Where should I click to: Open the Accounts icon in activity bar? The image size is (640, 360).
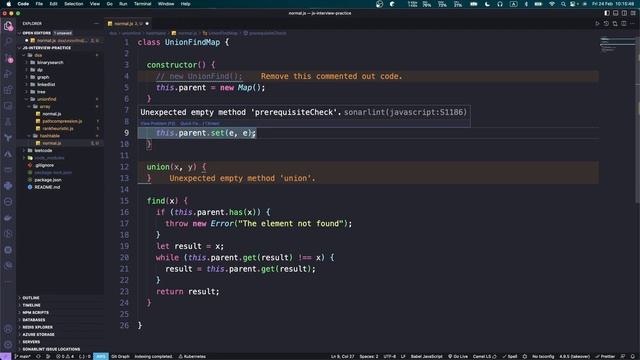[8, 329]
